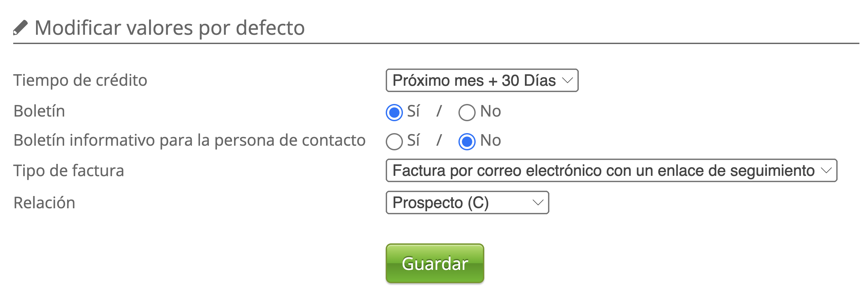
Task: Click the chevron arrow on 'Prospecto (C)'
Action: click(537, 202)
